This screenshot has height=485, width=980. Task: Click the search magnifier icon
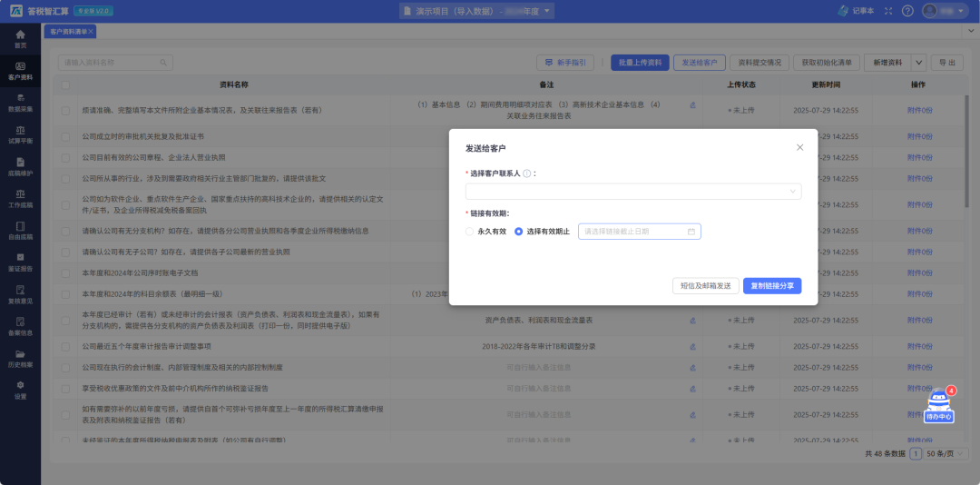pyautogui.click(x=163, y=63)
